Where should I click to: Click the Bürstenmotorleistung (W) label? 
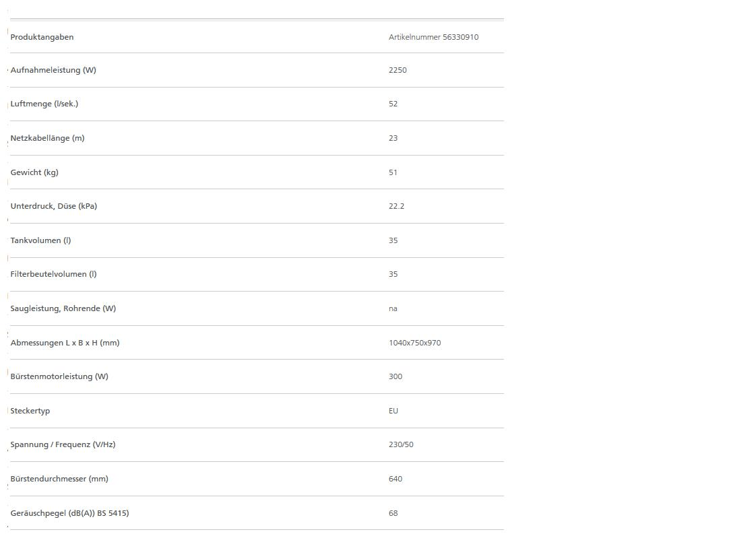pyautogui.click(x=59, y=376)
